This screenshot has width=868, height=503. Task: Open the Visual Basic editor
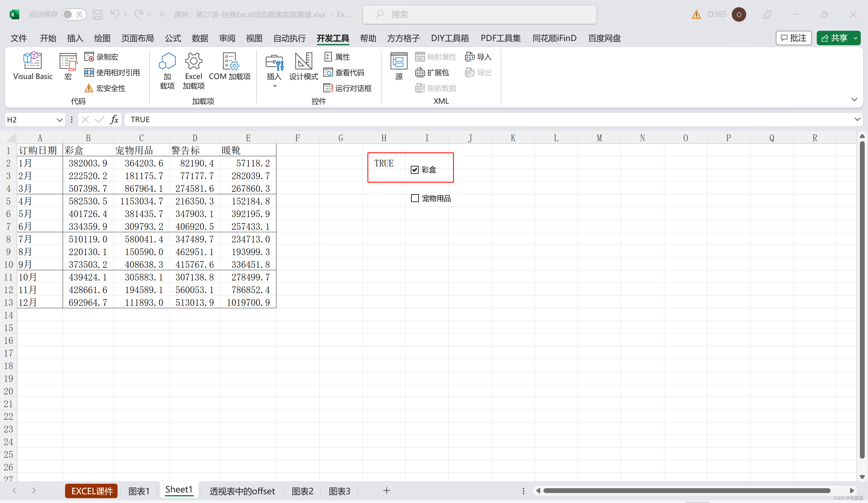(x=33, y=66)
